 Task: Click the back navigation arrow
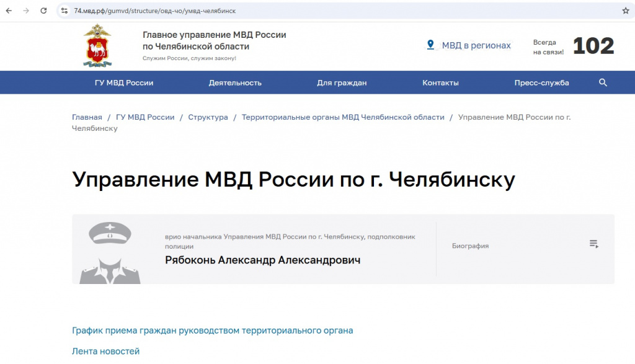9,11
